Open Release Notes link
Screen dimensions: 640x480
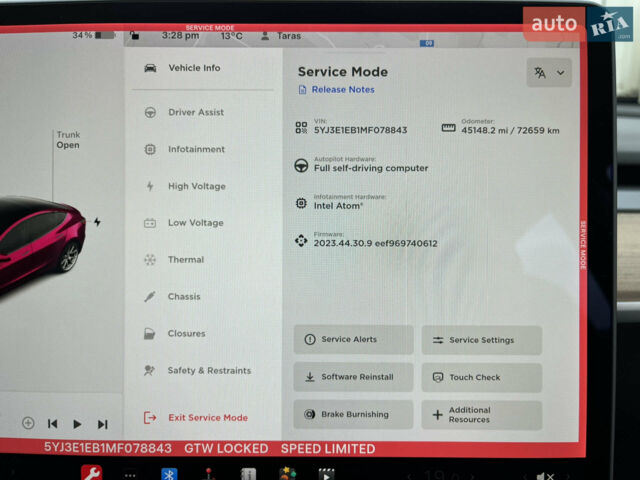(x=337, y=89)
